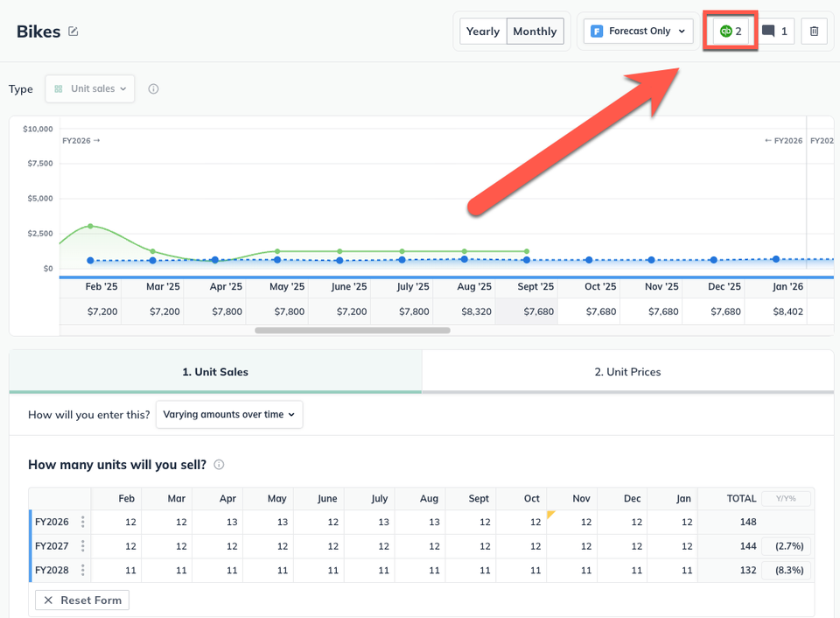Click the Reset Form button
Image resolution: width=840 pixels, height=618 pixels.
point(82,600)
